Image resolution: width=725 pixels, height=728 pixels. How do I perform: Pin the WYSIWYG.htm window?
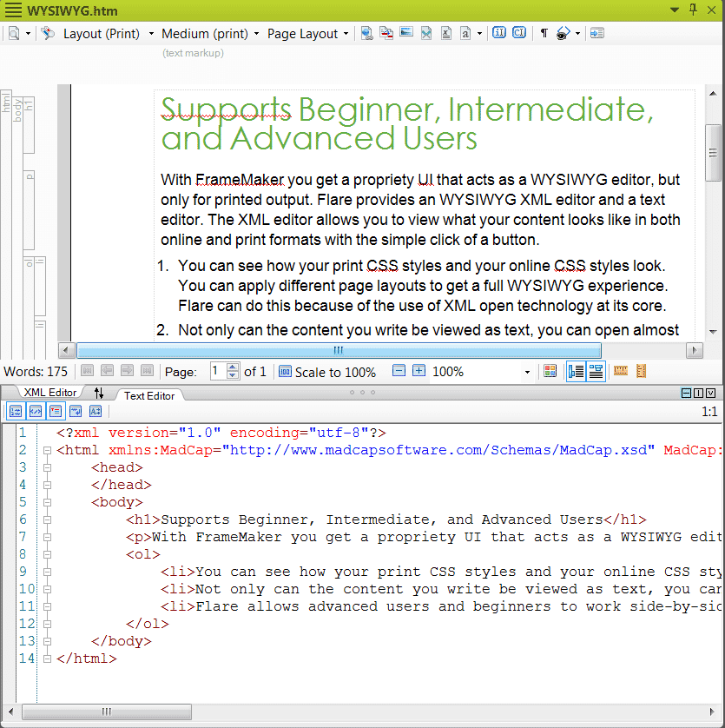693,10
